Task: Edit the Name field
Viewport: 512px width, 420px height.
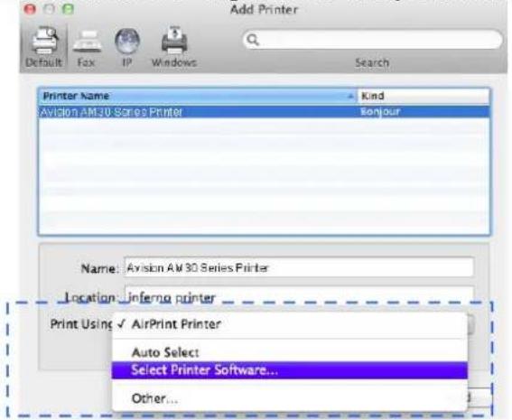Action: [299, 267]
